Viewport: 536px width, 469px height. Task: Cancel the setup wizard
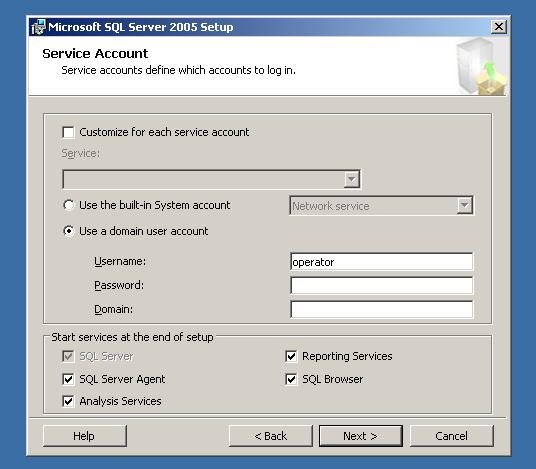(452, 436)
